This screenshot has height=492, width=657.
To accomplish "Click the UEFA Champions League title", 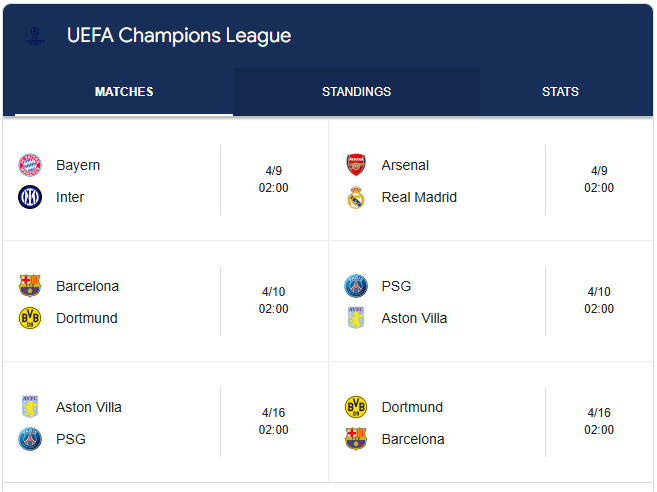I will pyautogui.click(x=179, y=36).
